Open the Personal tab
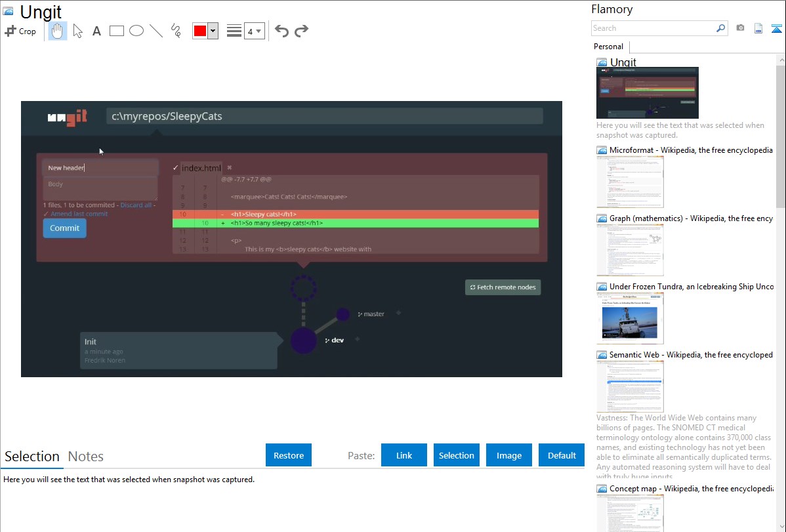Image resolution: width=786 pixels, height=532 pixels. click(x=608, y=47)
